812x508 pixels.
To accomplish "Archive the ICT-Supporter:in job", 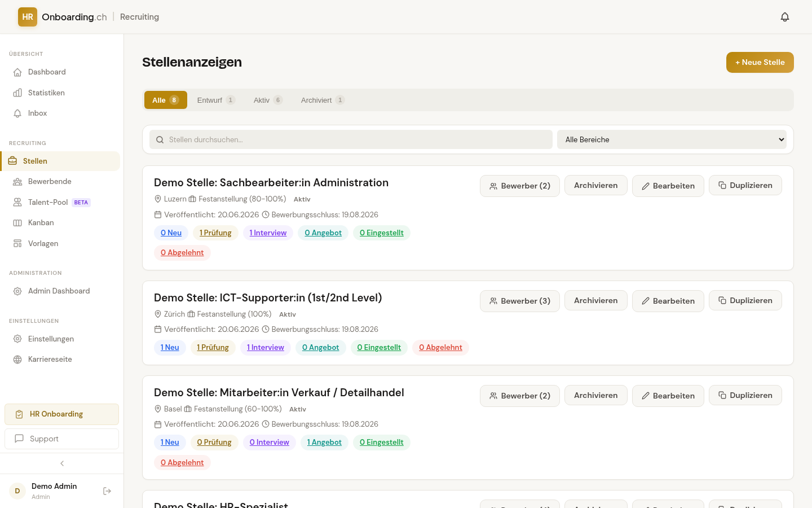I will click(596, 300).
